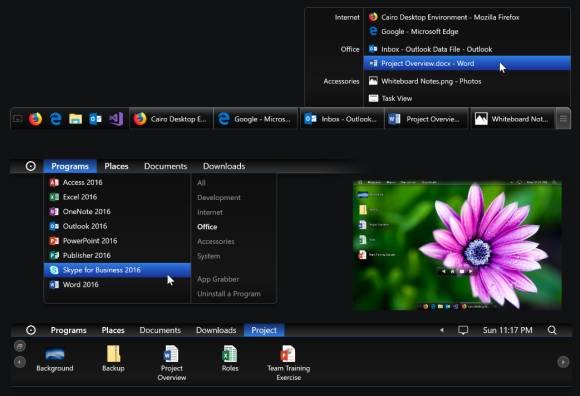
Task: Open the Project Overview Word document
Action: (172, 363)
